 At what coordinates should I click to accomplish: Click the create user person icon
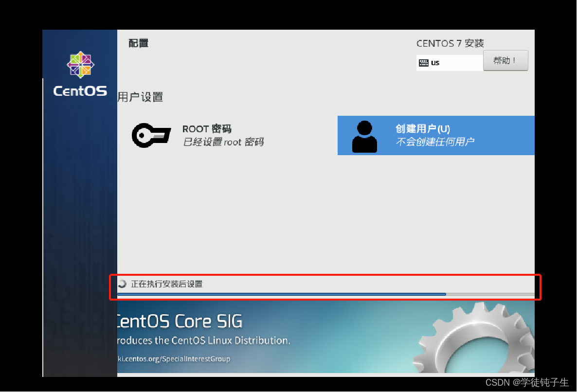point(364,137)
